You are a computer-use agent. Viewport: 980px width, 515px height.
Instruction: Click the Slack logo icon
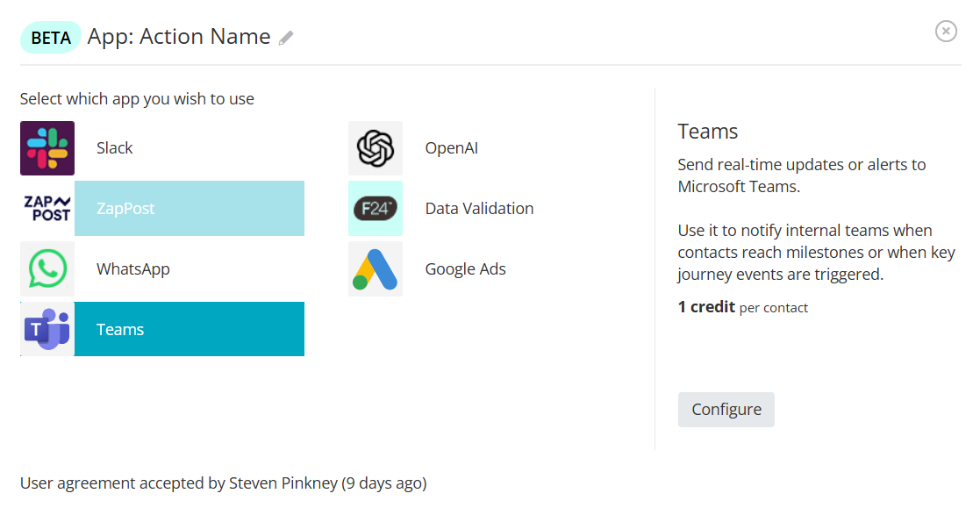click(47, 148)
